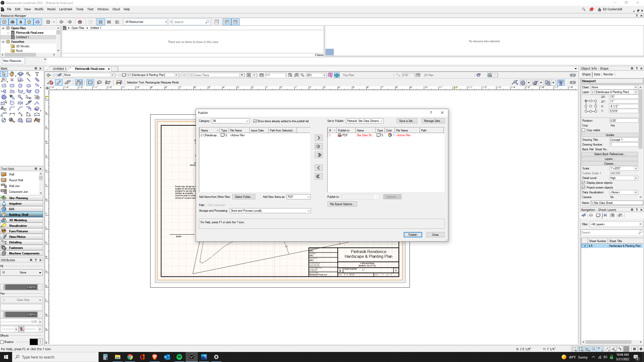This screenshot has width=644, height=362.
Task: Click the Manage Sets button
Action: [x=433, y=121]
